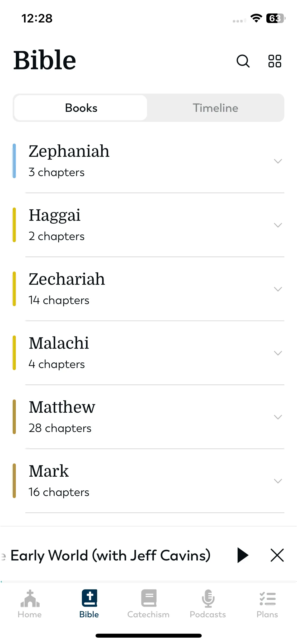Expand the Mark chapters chevron

pos(278,481)
